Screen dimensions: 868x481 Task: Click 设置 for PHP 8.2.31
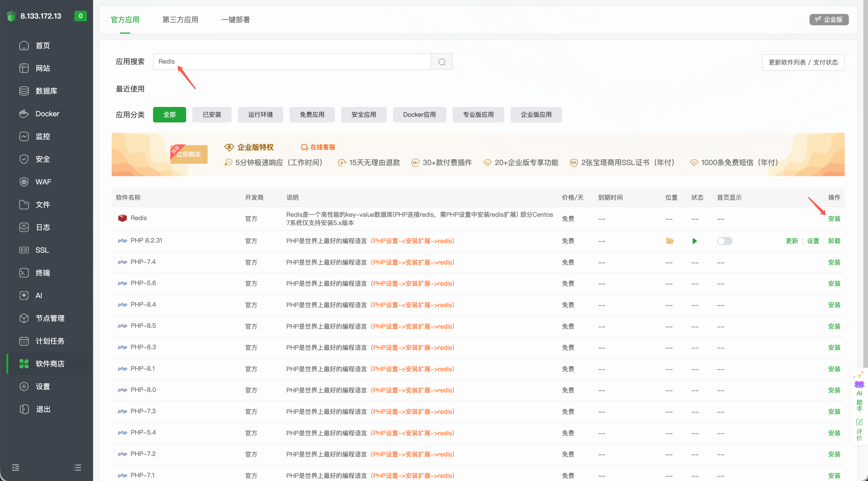(813, 241)
